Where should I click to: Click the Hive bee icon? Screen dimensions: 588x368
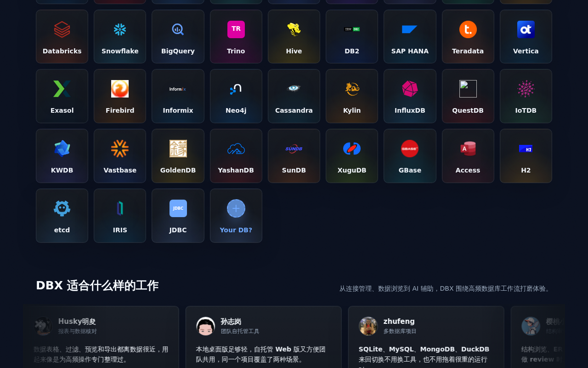click(294, 29)
